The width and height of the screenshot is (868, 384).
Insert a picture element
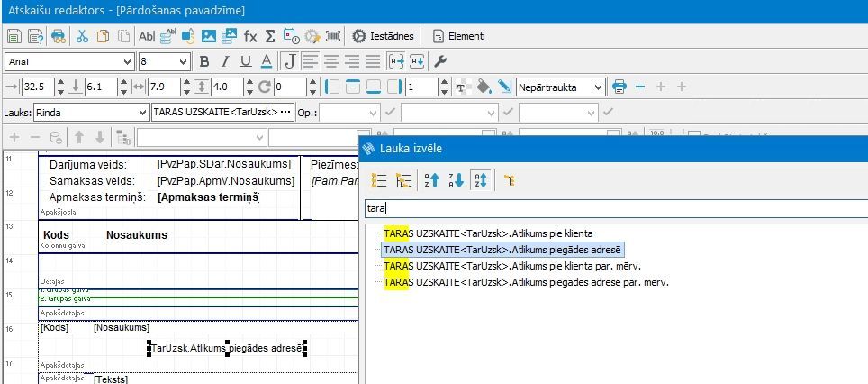point(209,37)
